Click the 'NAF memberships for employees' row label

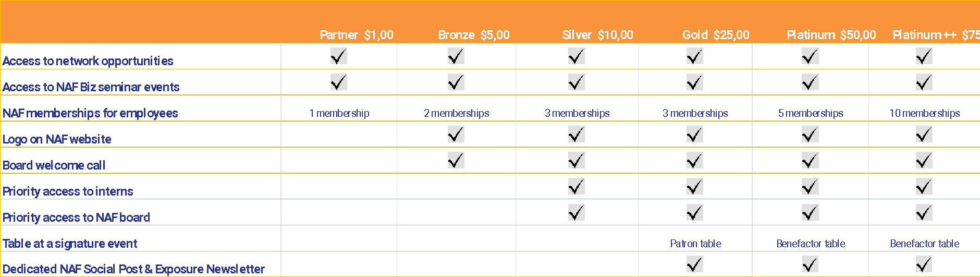(x=90, y=113)
